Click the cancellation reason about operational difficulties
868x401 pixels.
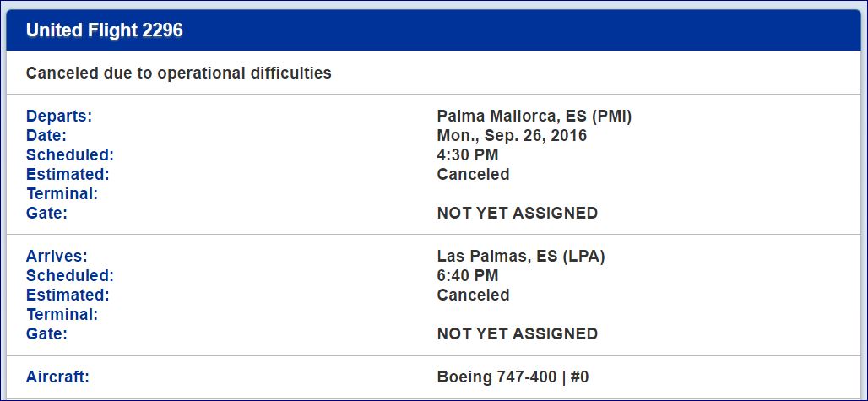[x=179, y=73]
